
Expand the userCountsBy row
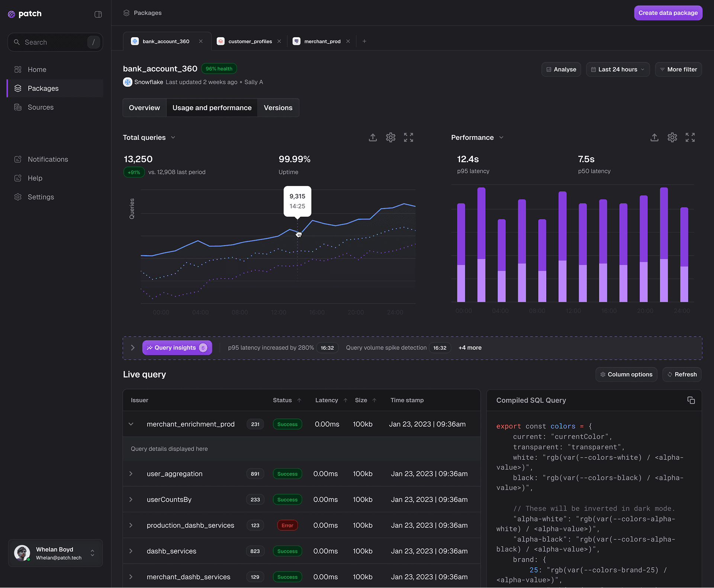[131, 499]
